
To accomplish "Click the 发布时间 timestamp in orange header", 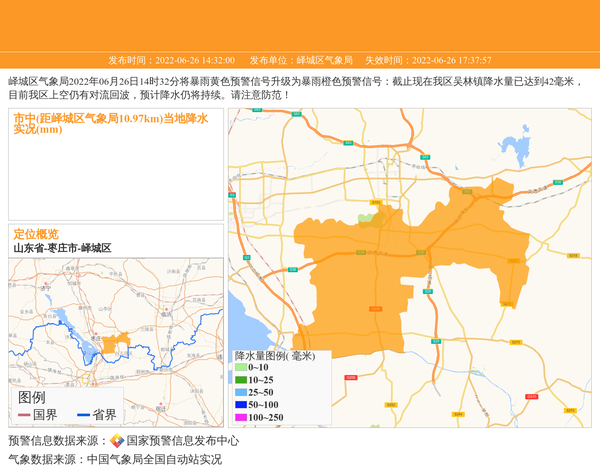I will click(x=171, y=60).
